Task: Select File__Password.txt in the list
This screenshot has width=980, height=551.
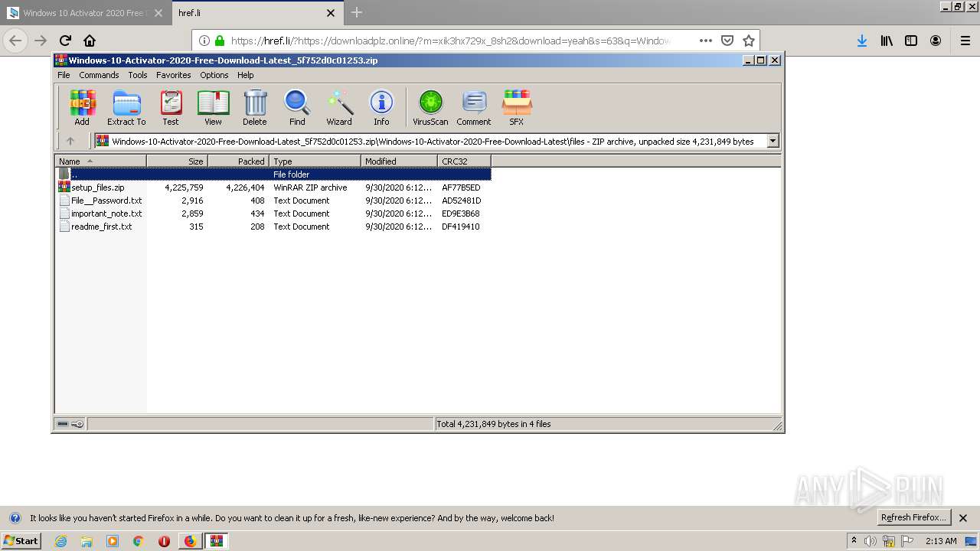Action: 106,201
